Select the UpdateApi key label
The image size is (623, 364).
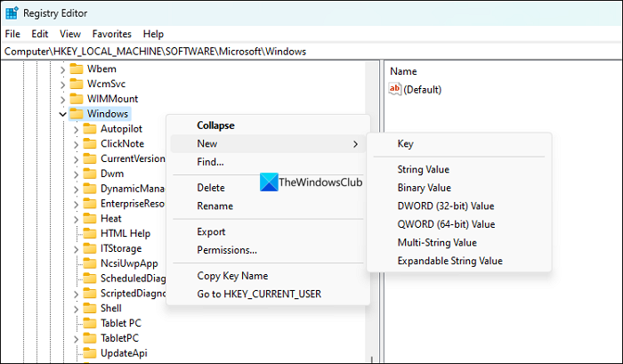click(124, 353)
